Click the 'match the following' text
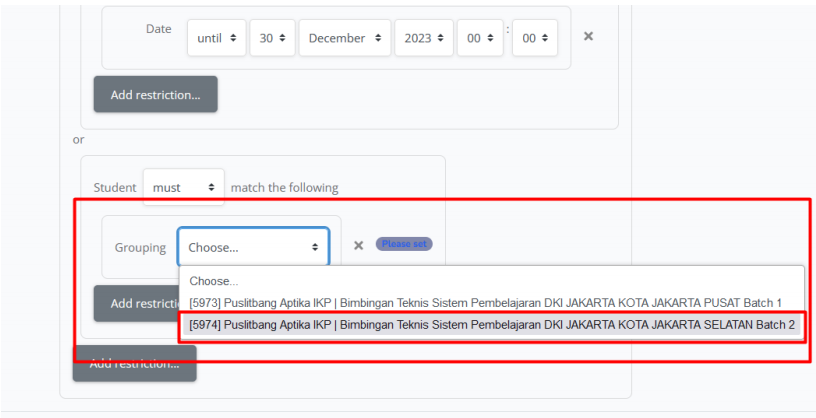Viewport: 816px width, 418px height. [284, 187]
